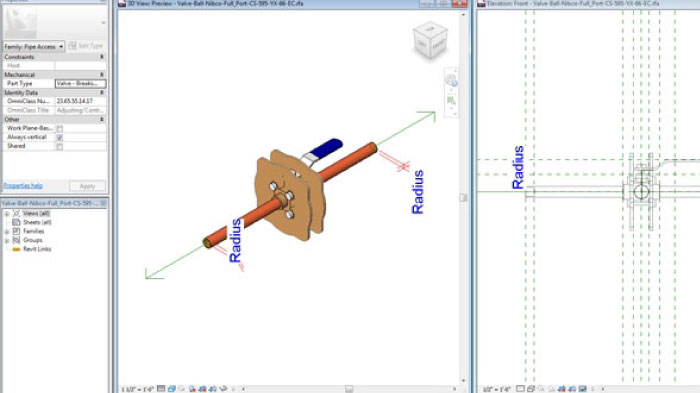The image size is (700, 393).
Task: Select the lower-left Radius label in 3D view
Action: pyautogui.click(x=235, y=240)
